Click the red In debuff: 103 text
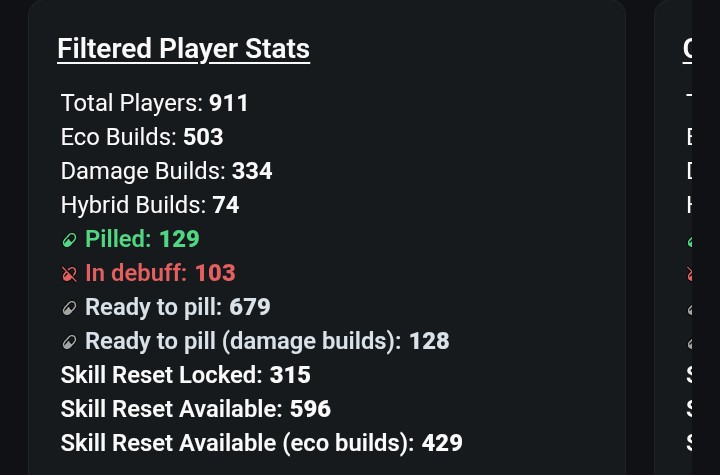 [x=160, y=273]
